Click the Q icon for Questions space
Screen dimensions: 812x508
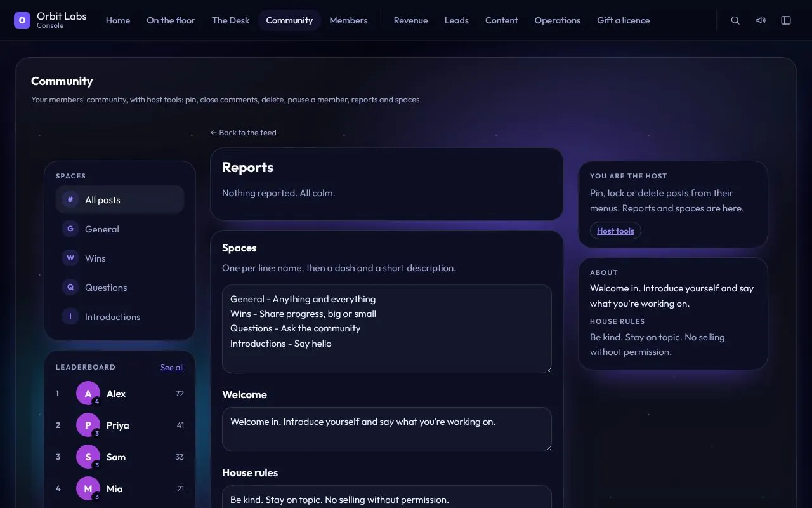click(70, 287)
